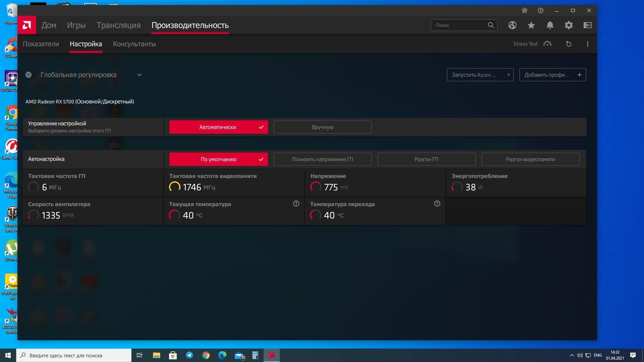Click the bug report icon
This screenshot has height=362, width=644.
click(525, 10)
